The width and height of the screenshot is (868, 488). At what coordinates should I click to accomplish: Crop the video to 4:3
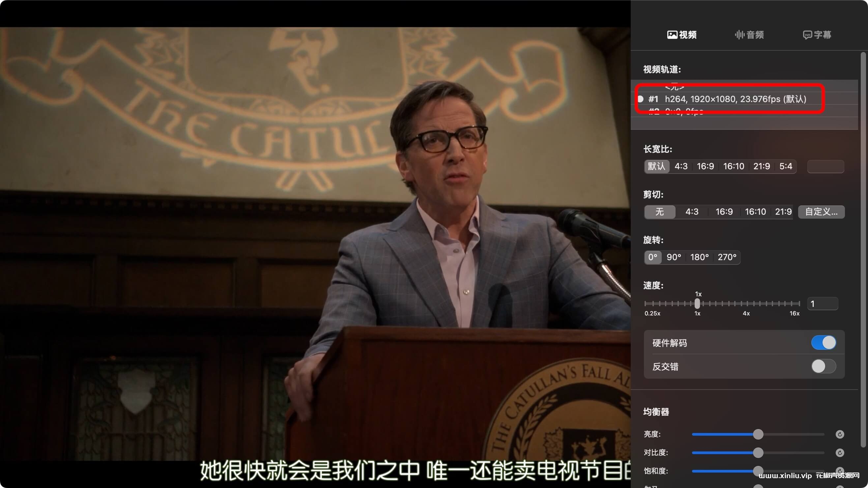coord(692,212)
